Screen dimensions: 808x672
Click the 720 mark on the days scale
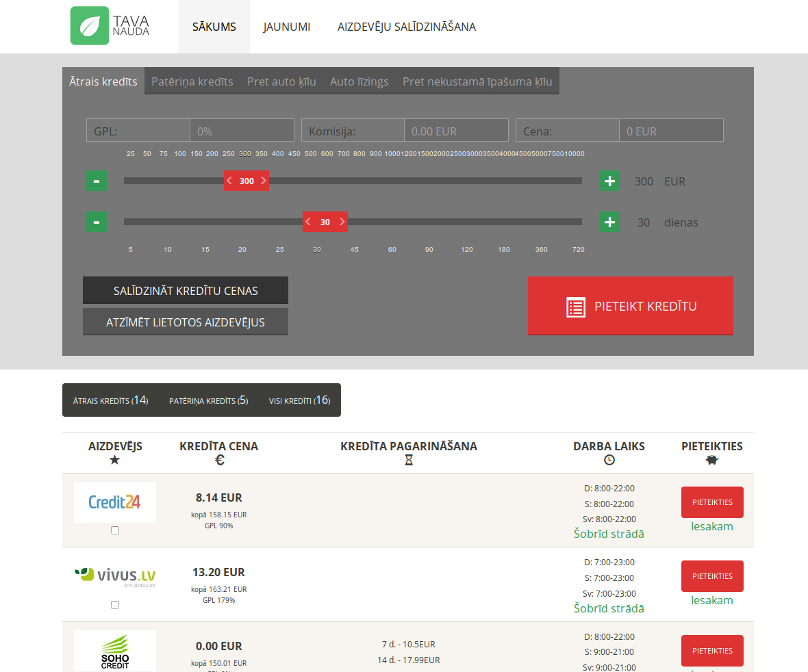(578, 249)
